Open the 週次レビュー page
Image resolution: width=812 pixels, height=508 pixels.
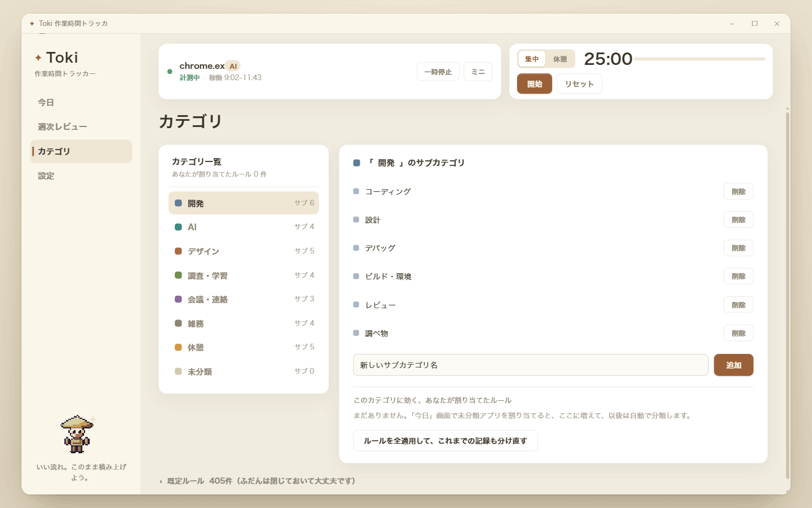81,127
